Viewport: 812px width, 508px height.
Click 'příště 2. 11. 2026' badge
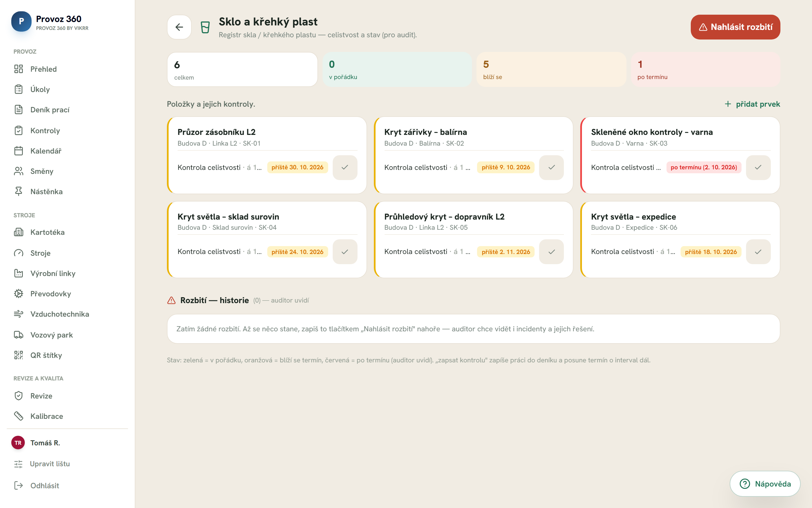click(506, 252)
